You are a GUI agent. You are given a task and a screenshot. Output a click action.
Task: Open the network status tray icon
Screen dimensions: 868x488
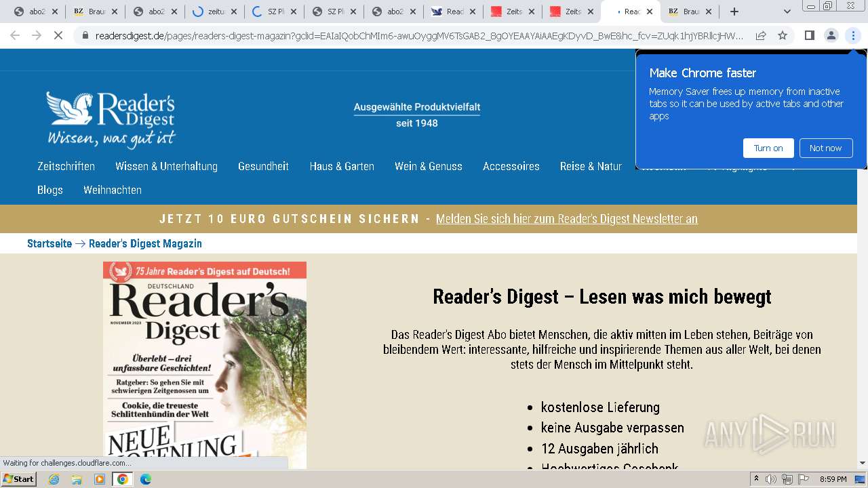coord(787,479)
